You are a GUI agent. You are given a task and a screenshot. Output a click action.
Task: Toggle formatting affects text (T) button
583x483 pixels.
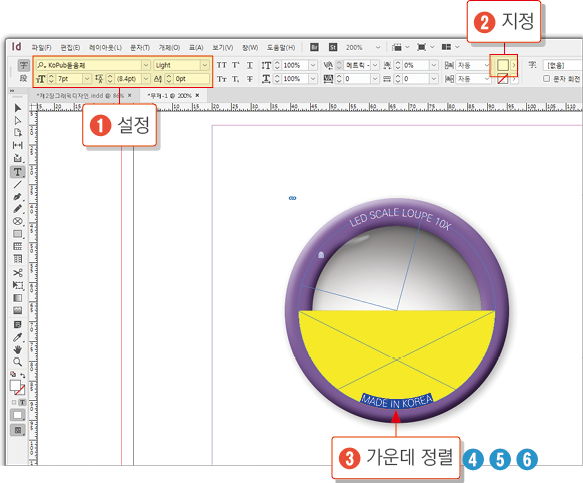point(22,402)
